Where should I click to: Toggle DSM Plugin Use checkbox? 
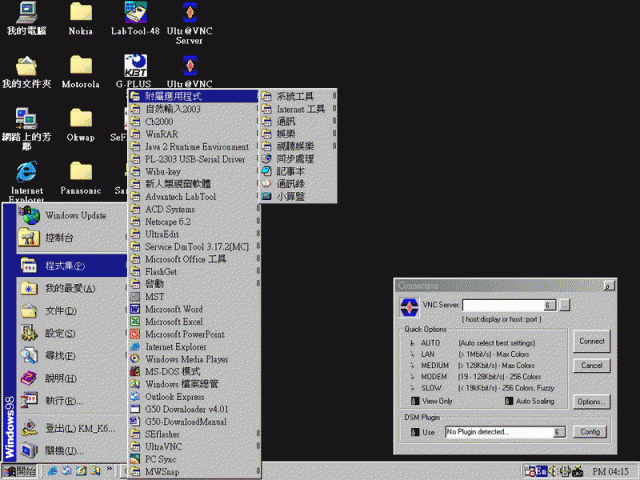[415, 432]
